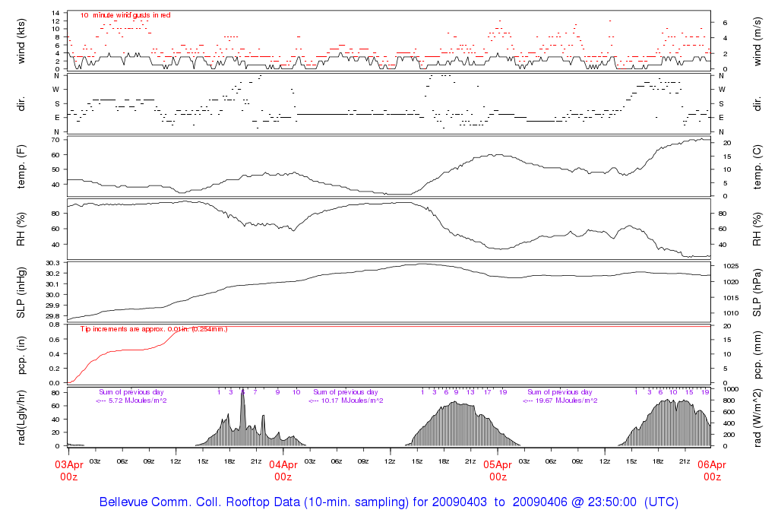
Task: Click the 'Bellevue Comm. Coll. Rooftop Data' chart title
Action: [389, 502]
